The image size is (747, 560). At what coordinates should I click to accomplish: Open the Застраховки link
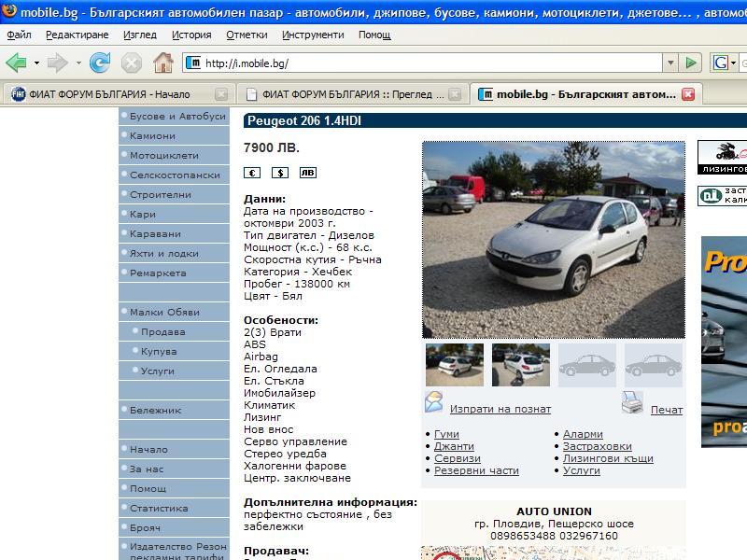click(597, 446)
